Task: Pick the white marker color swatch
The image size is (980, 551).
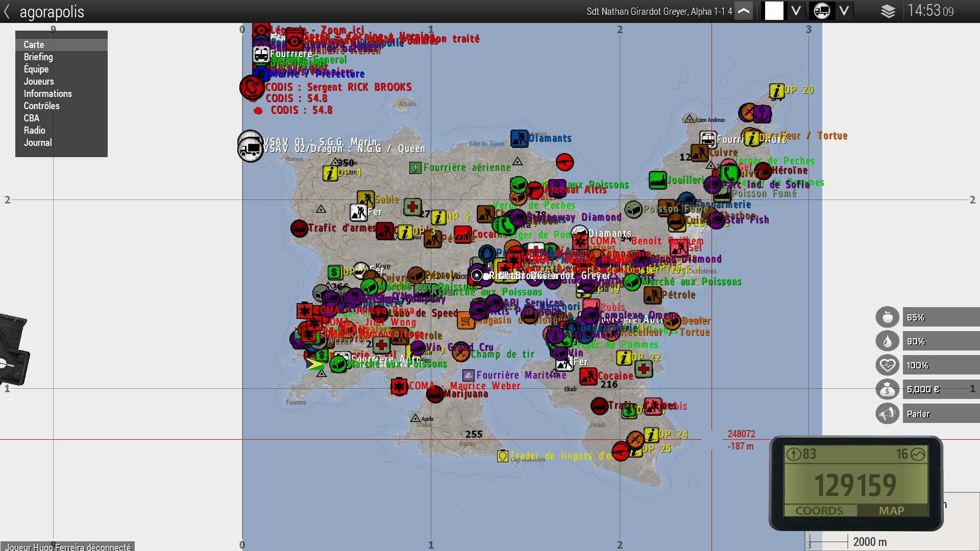Action: point(774,11)
